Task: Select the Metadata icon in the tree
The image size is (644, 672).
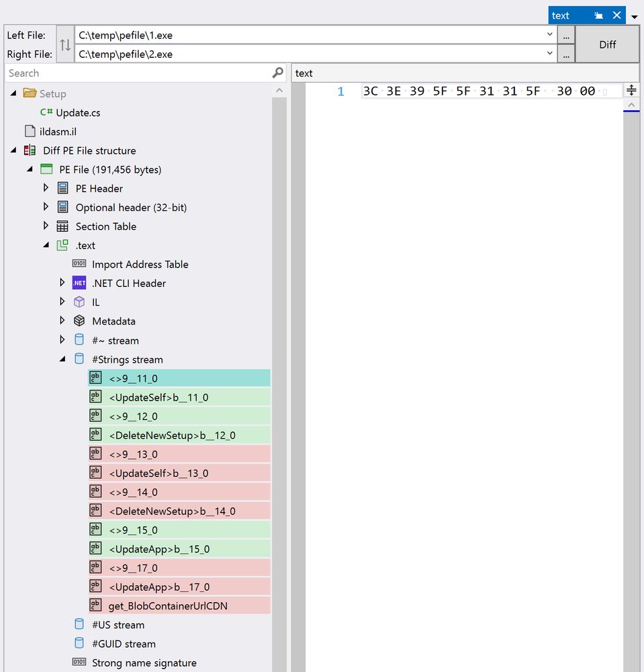Action: pyautogui.click(x=79, y=321)
